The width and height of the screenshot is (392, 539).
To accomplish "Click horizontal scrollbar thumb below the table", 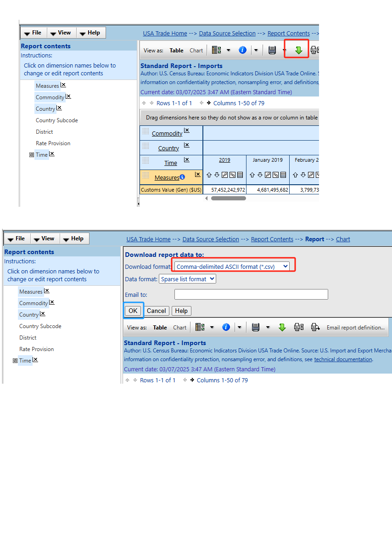I will (228, 198).
